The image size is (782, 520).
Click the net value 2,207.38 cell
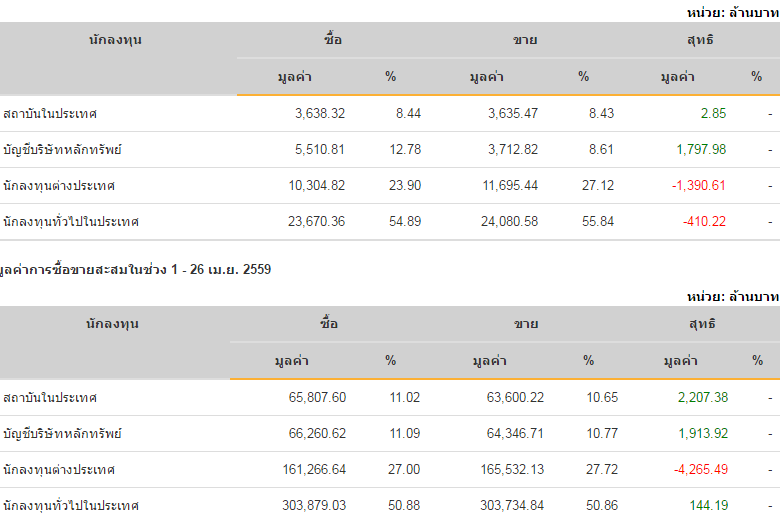700,398
